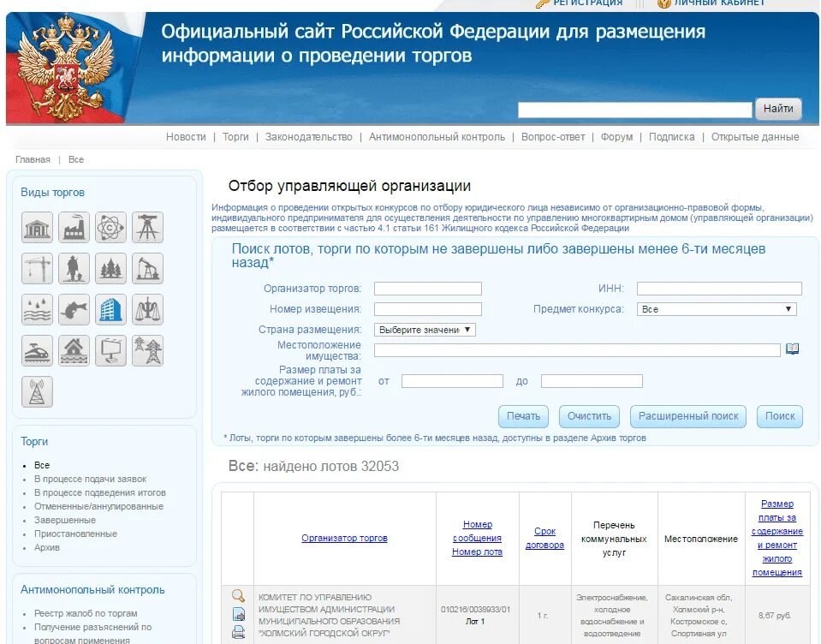Expand the Страна размещения dropdown
821x644 pixels.
point(425,329)
